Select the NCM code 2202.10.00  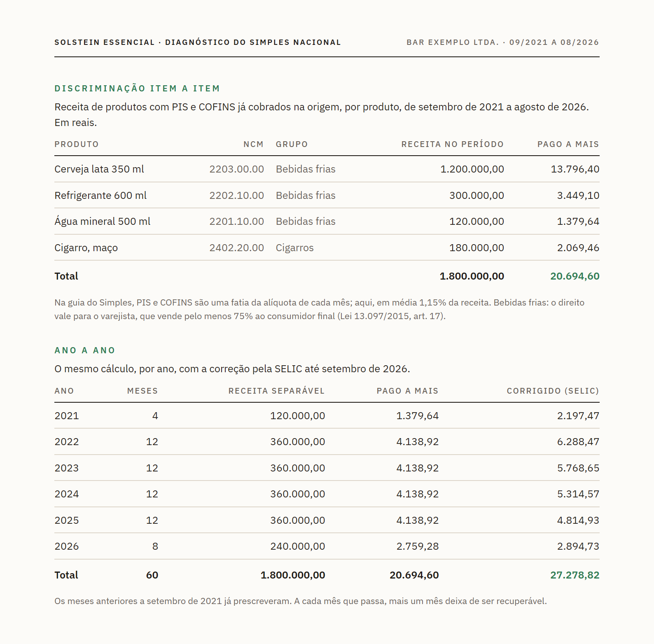[236, 196]
